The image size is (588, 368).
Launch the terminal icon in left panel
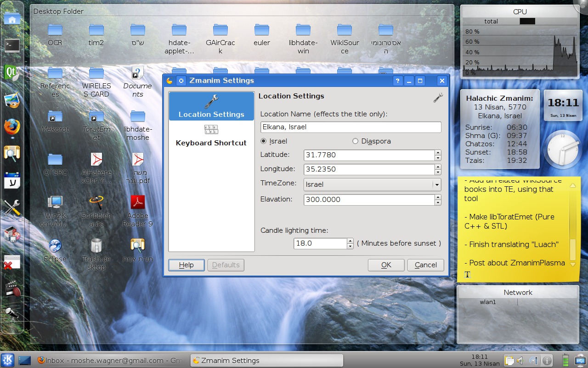pyautogui.click(x=12, y=45)
